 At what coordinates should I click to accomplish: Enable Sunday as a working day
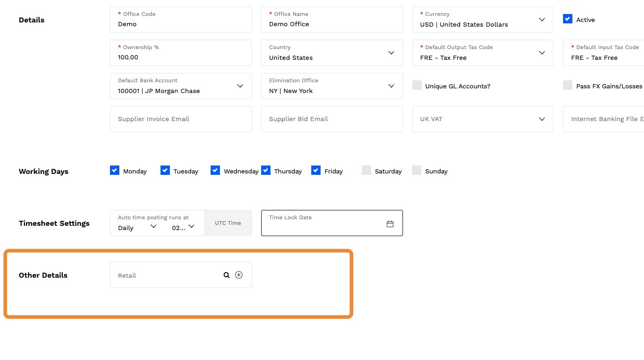click(x=417, y=171)
